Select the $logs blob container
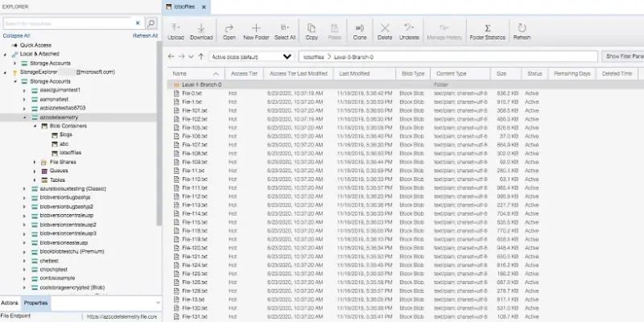Image resolution: width=644 pixels, height=322 pixels. point(66,134)
